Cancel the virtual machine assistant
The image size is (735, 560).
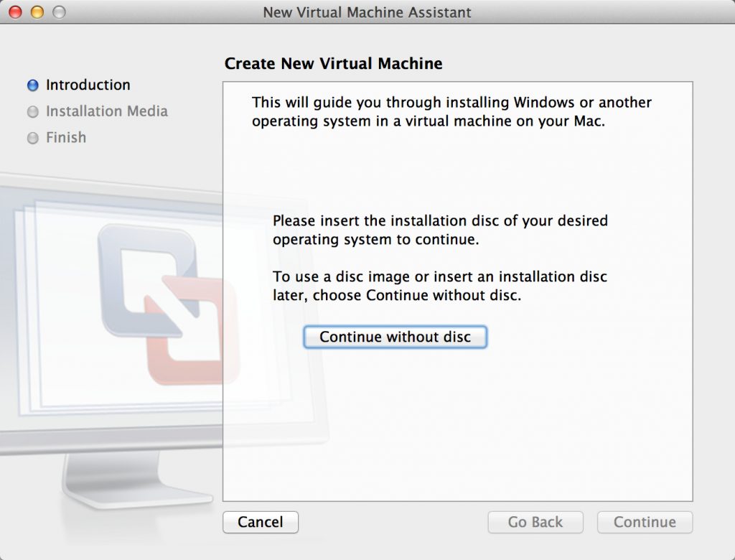pyautogui.click(x=260, y=522)
